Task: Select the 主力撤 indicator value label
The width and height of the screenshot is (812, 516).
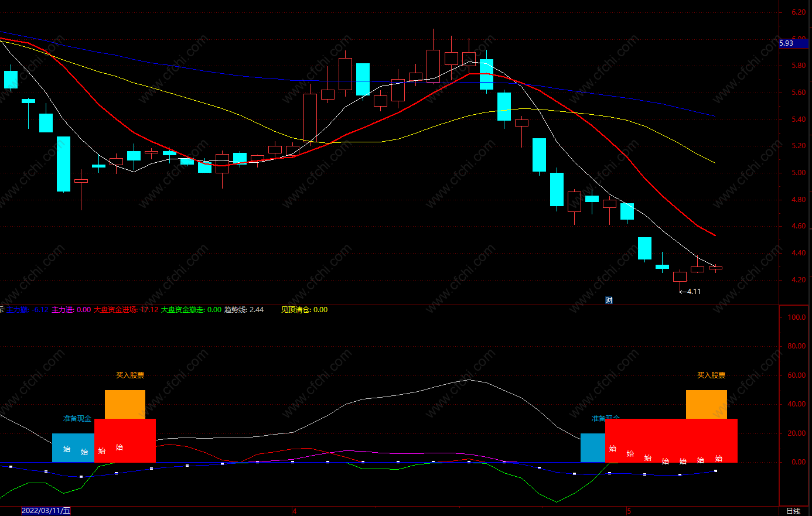Action: pos(28,310)
